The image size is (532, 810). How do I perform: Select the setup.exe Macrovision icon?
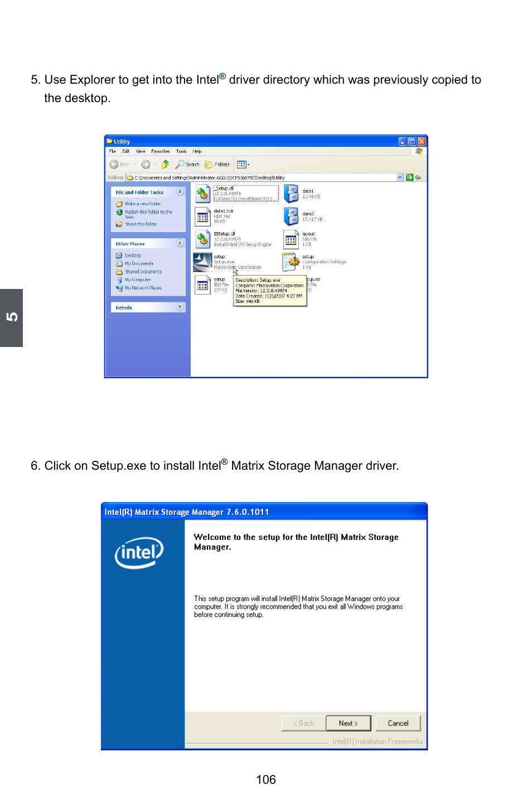(202, 262)
